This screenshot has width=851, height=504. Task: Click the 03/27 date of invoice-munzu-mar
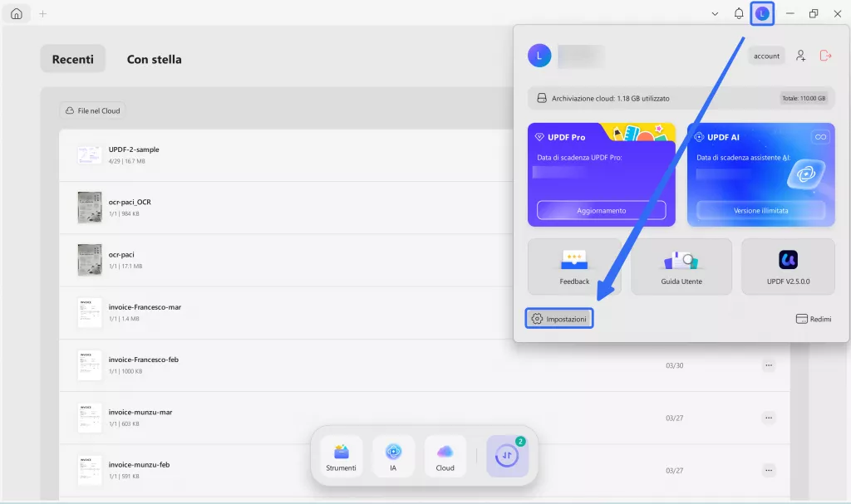[675, 418]
